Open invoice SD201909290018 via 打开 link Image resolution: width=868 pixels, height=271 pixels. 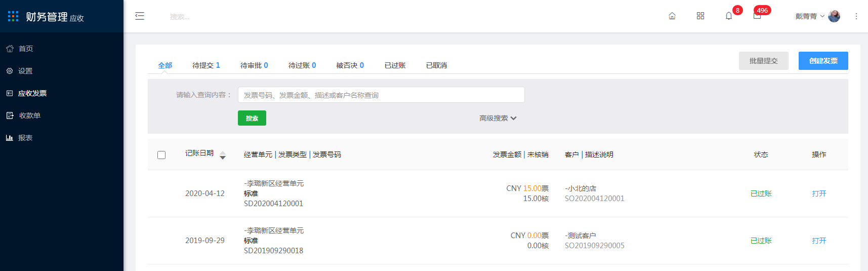pyautogui.click(x=819, y=241)
